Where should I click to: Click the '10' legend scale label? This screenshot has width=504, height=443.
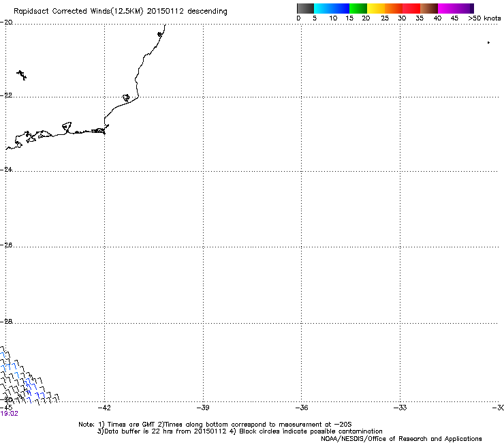pos(333,18)
